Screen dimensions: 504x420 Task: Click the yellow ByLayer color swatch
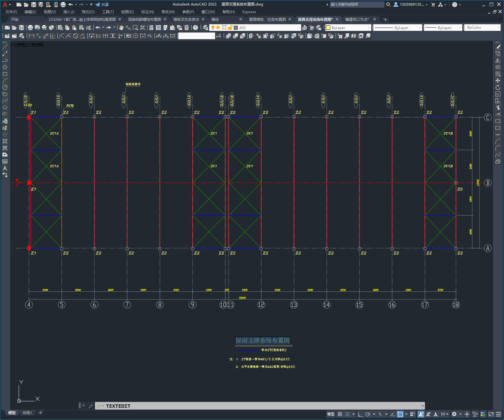[328, 28]
